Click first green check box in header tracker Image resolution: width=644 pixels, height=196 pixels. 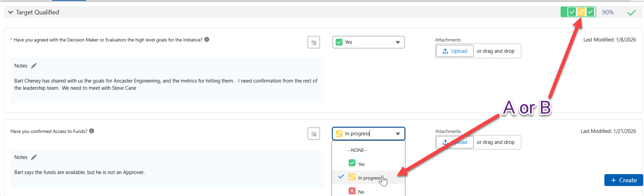[x=572, y=12]
